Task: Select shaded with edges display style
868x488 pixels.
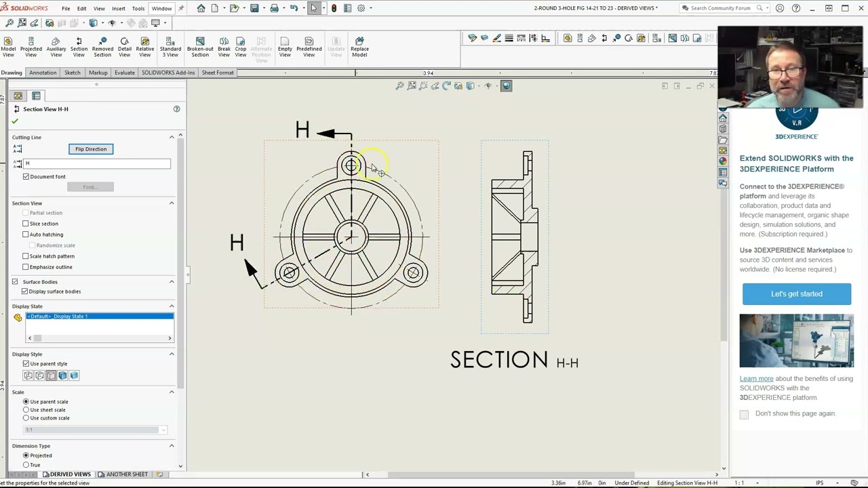Action: coord(62,375)
